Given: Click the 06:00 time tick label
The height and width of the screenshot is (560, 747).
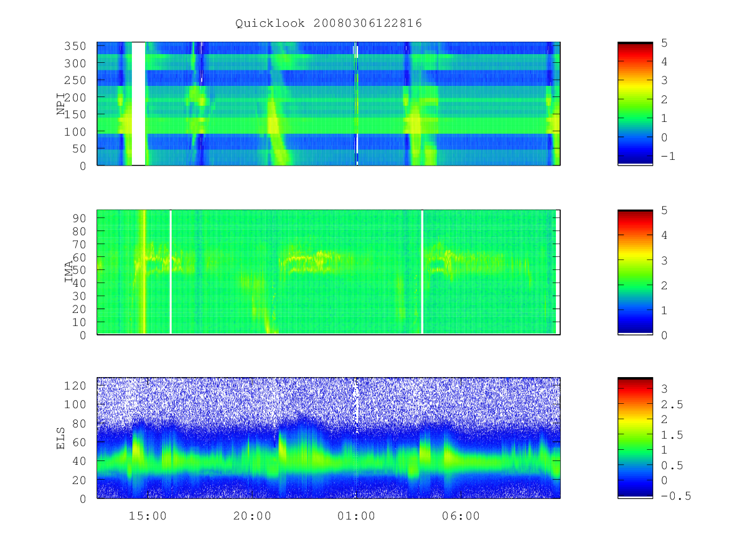Looking at the screenshot, I should pyautogui.click(x=461, y=516).
